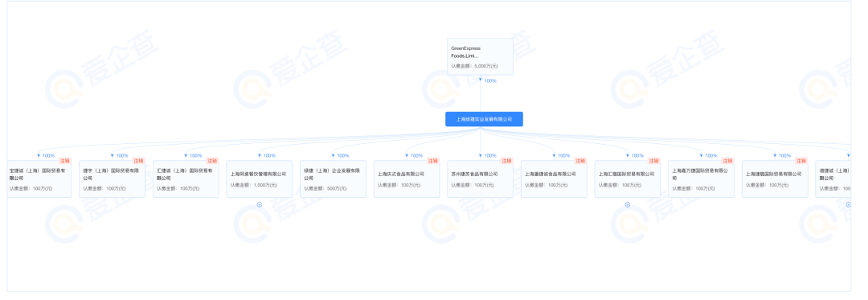Open the 上海捷璐国际贸易有限公司 card
Image resolution: width=868 pixels, height=300 pixels.
click(775, 179)
